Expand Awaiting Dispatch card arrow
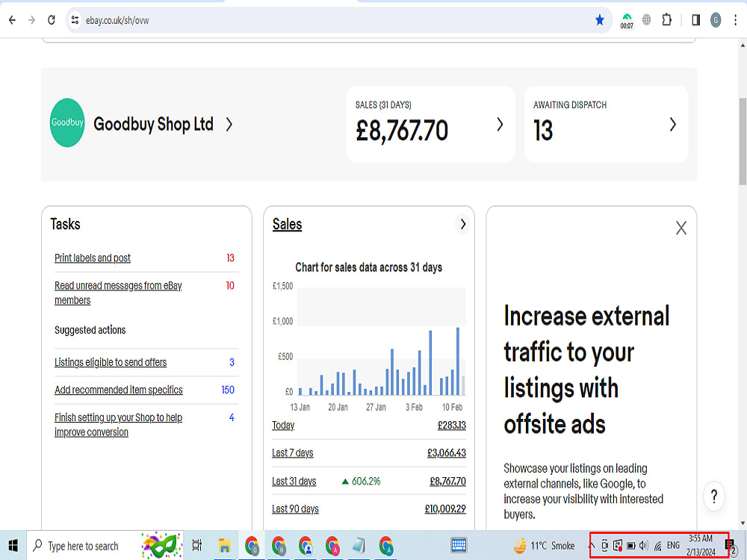This screenshot has width=747, height=560. tap(673, 124)
